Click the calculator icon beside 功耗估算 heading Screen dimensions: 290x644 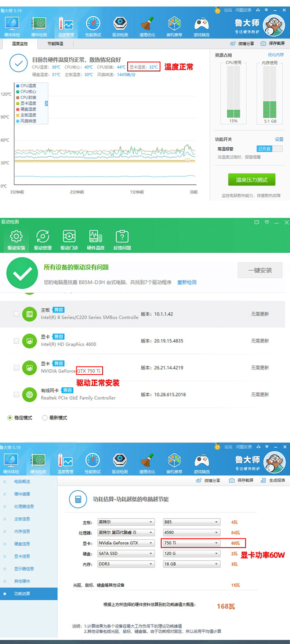pyautogui.click(x=78, y=499)
